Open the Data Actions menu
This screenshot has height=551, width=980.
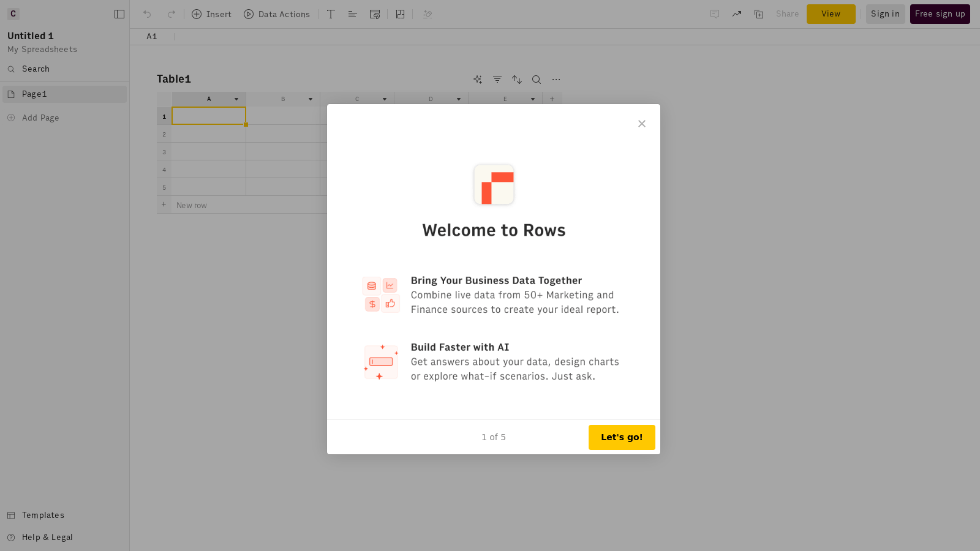tap(277, 14)
